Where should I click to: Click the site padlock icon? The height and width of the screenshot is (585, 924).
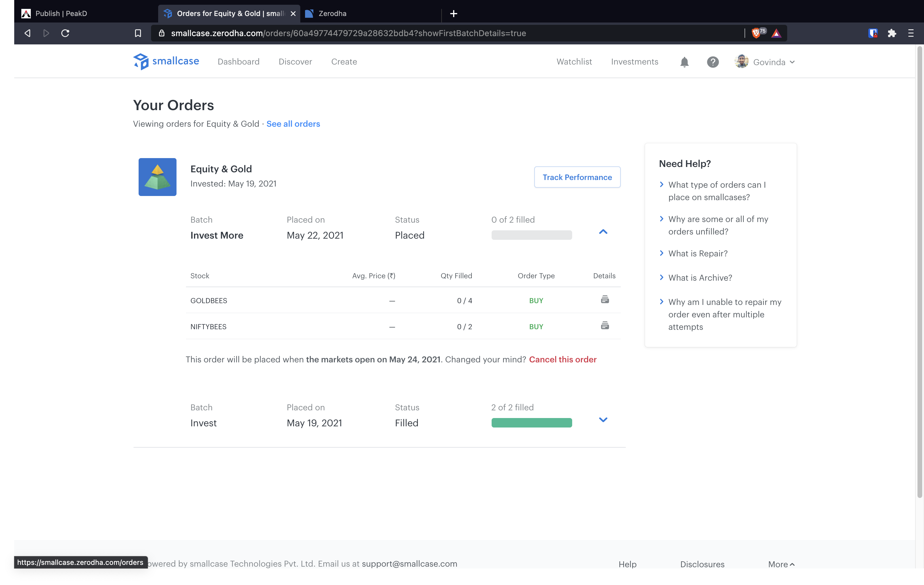pyautogui.click(x=161, y=33)
